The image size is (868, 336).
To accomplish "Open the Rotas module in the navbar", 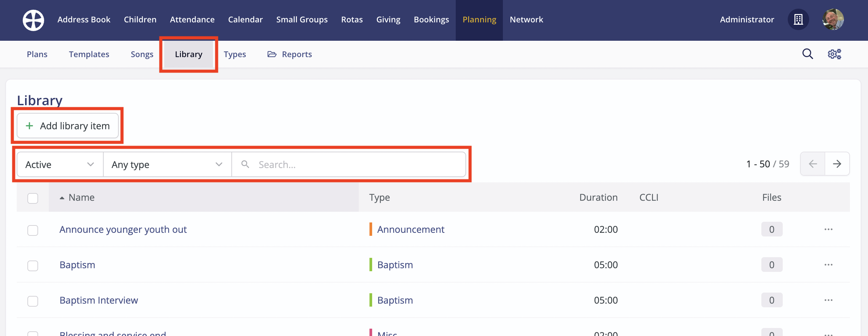I will (352, 19).
